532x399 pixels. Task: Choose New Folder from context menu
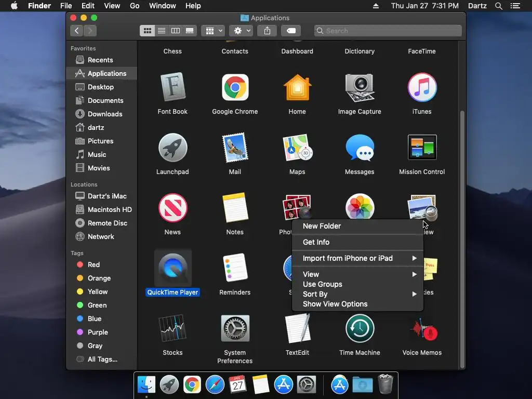(357, 226)
